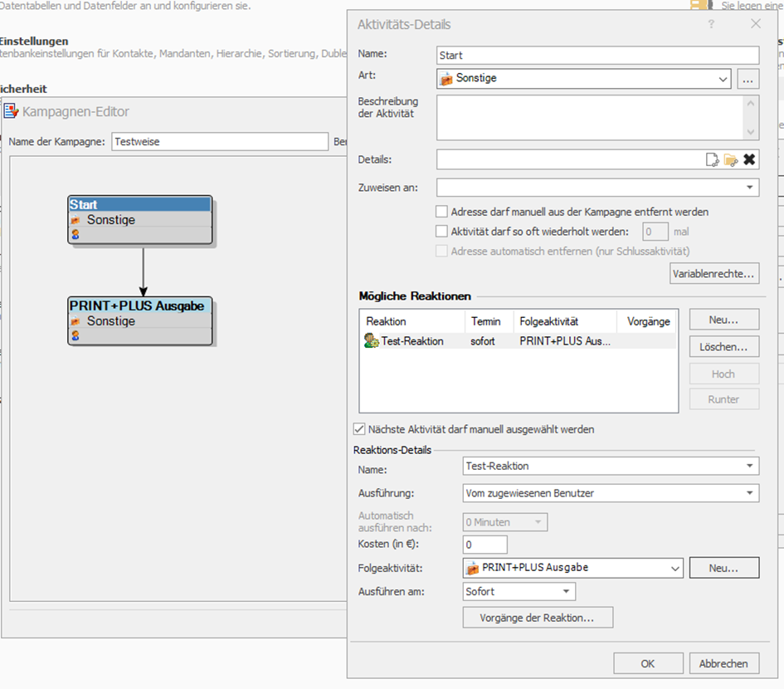Select the 'PRINT+PLUS Ausgabe' node title
The width and height of the screenshot is (784, 689).
click(140, 305)
